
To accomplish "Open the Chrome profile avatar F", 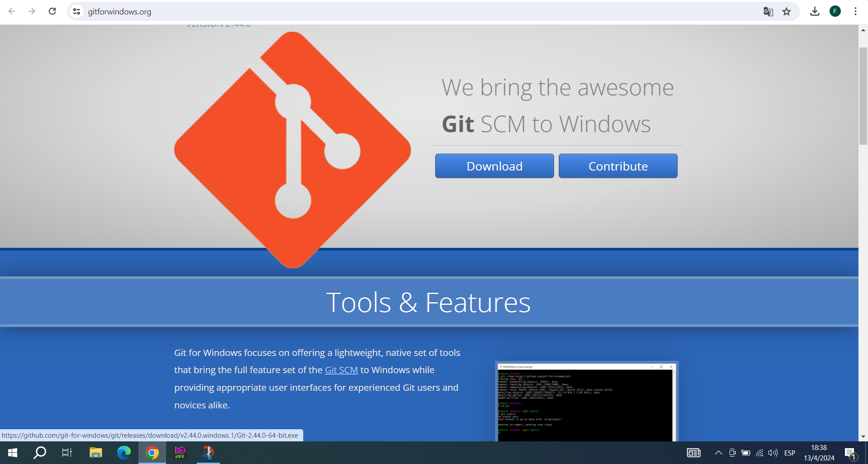I will 835,11.
